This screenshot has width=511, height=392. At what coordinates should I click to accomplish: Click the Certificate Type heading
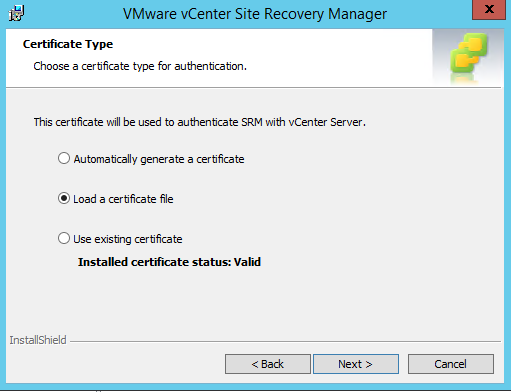pyautogui.click(x=68, y=44)
